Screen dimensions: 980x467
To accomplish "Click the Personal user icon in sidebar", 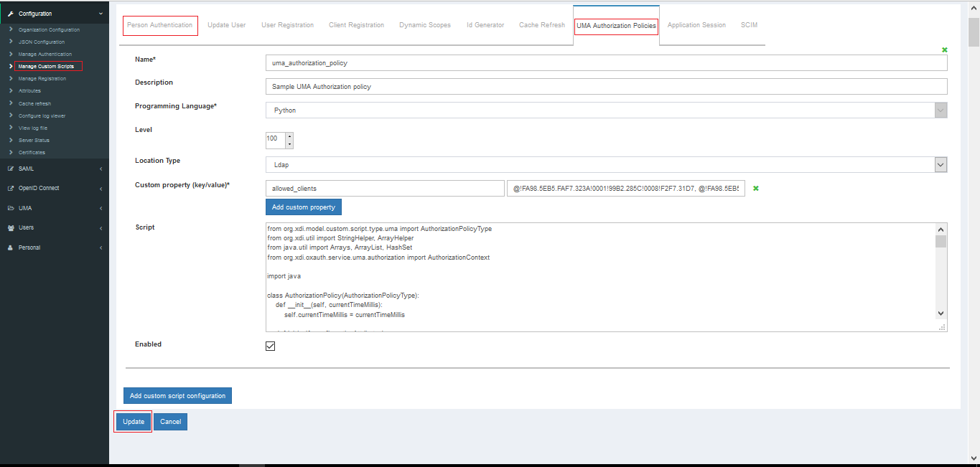I will click(11, 247).
